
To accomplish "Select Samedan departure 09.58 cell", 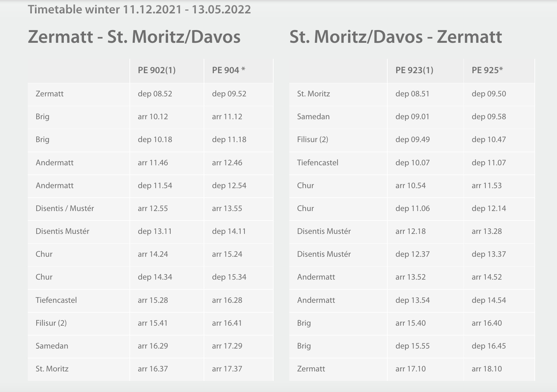I will coord(499,117).
